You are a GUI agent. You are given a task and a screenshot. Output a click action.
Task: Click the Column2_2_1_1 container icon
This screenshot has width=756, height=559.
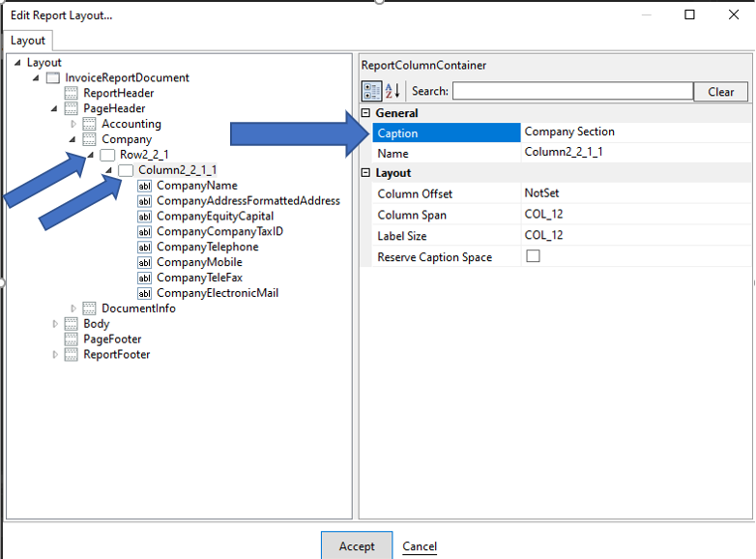point(126,170)
